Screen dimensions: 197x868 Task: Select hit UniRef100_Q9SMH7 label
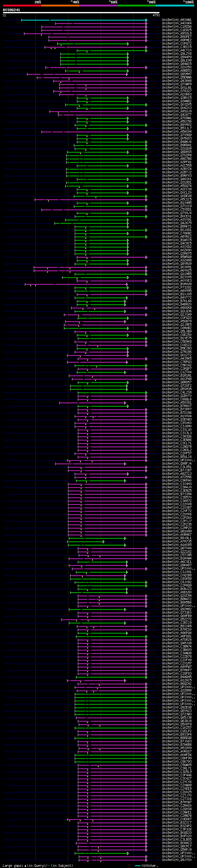coord(177,74)
